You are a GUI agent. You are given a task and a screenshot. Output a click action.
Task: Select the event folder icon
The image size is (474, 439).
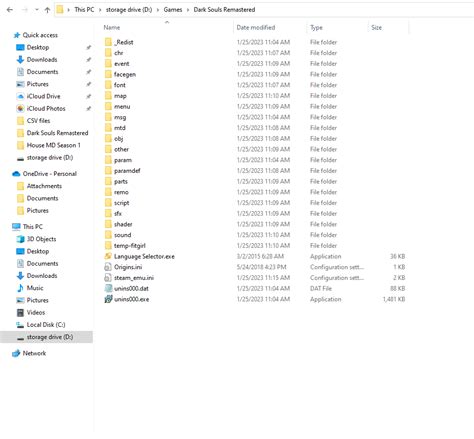pos(108,63)
